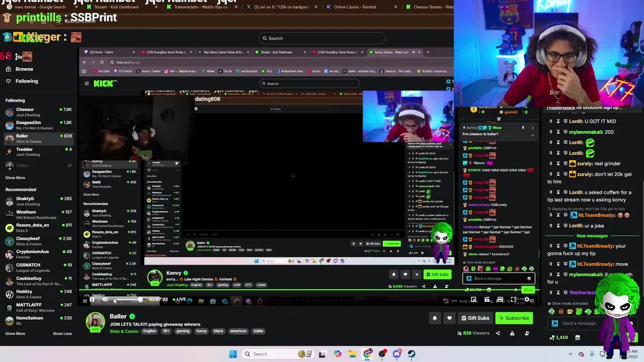Open ShaktyG in Recommended list
This screenshot has height=362, width=644.
pos(38,201)
